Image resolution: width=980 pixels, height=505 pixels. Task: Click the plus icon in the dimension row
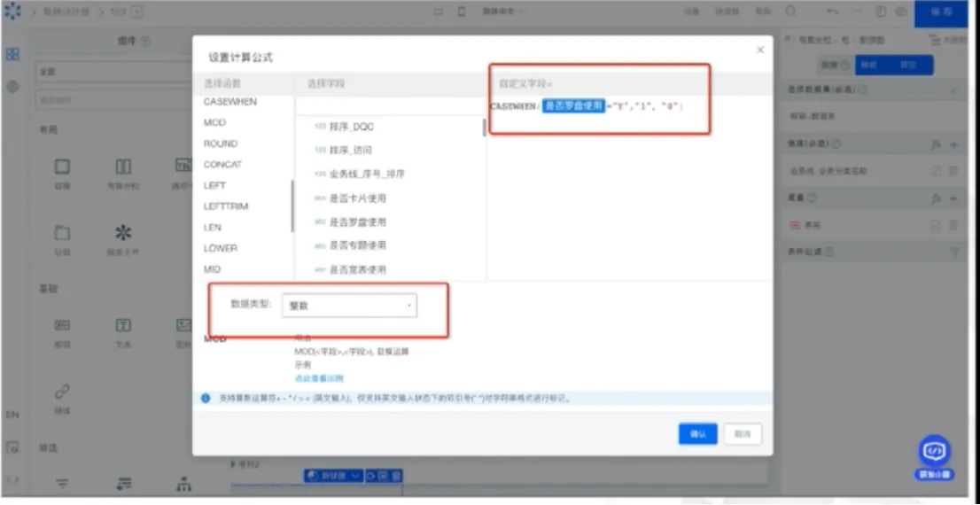point(953,144)
